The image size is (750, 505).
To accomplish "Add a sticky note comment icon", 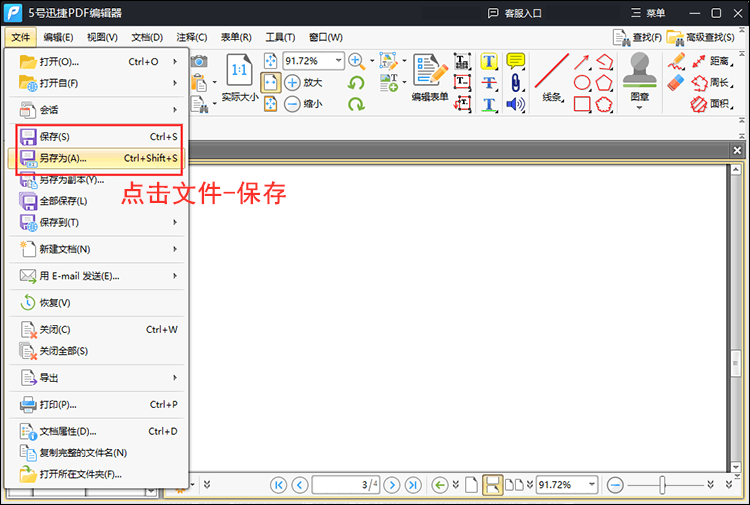I will [515, 61].
